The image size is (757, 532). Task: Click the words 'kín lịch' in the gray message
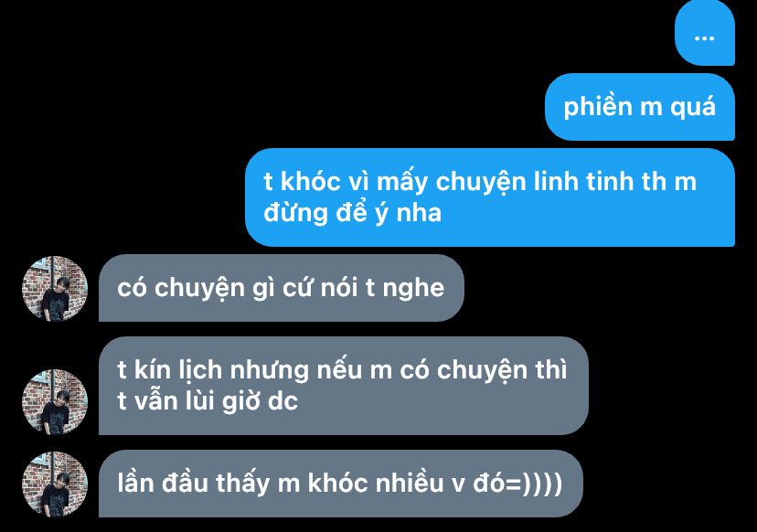pyautogui.click(x=178, y=371)
